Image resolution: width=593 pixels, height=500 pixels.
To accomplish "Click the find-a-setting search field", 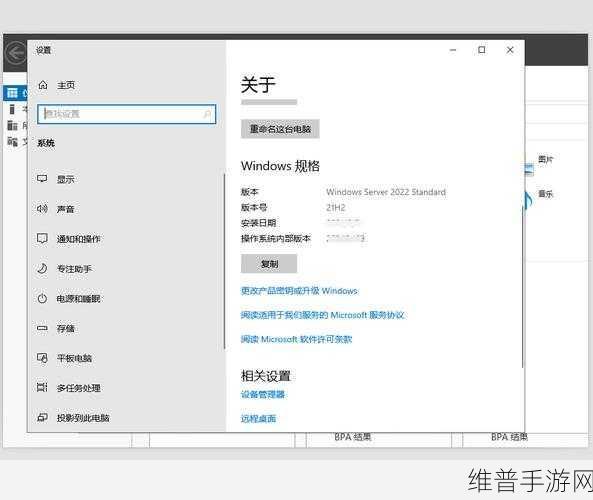I will click(x=127, y=114).
